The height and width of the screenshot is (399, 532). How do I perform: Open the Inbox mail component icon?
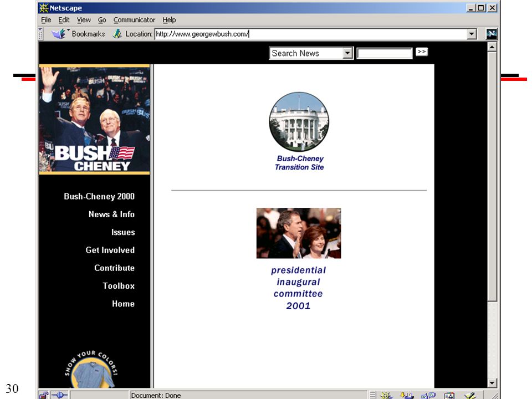(x=407, y=396)
